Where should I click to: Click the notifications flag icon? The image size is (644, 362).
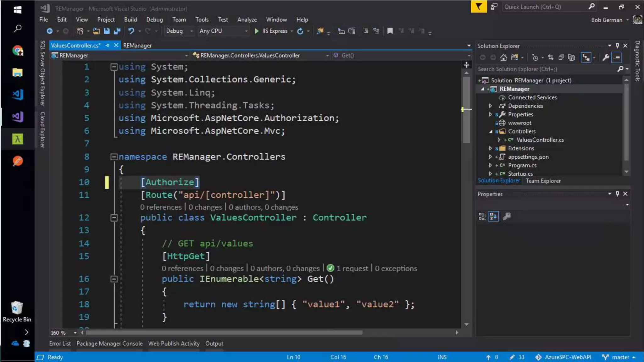tap(479, 7)
